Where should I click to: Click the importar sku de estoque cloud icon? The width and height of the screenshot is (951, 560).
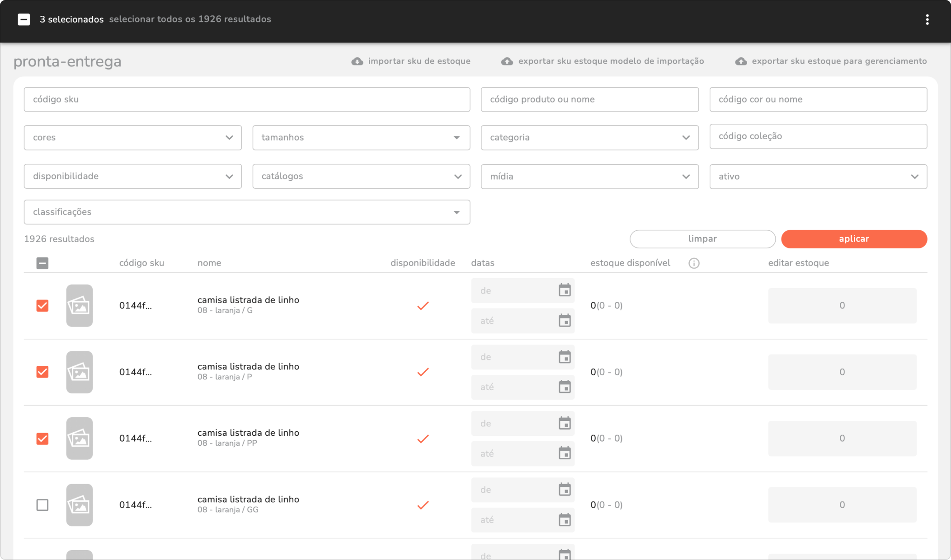click(357, 61)
